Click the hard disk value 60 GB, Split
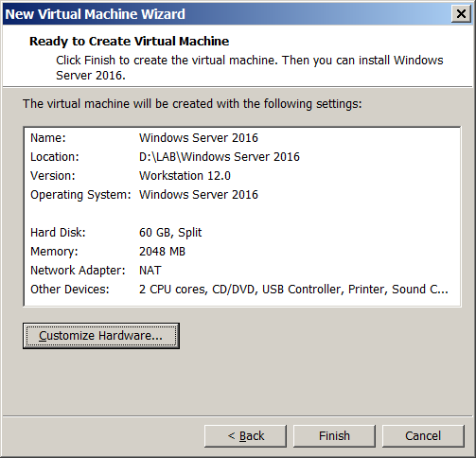 click(x=170, y=233)
